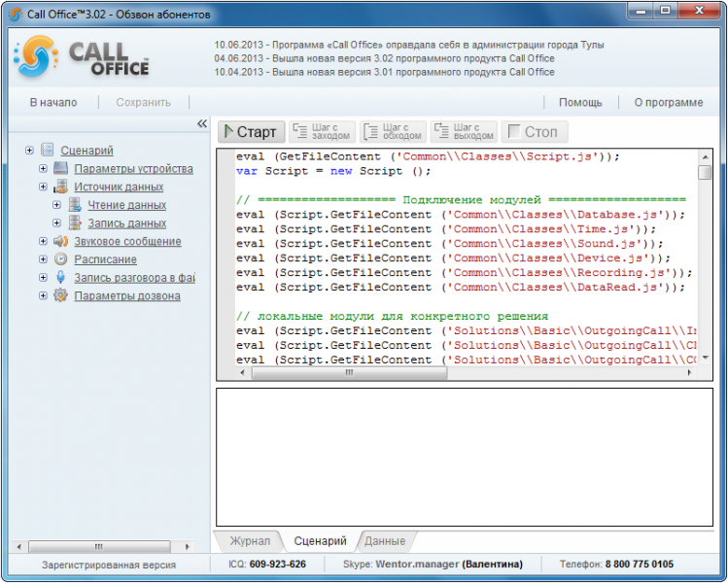Click the Расписание clock icon
Viewport: 728px width, 583px height.
[60, 259]
